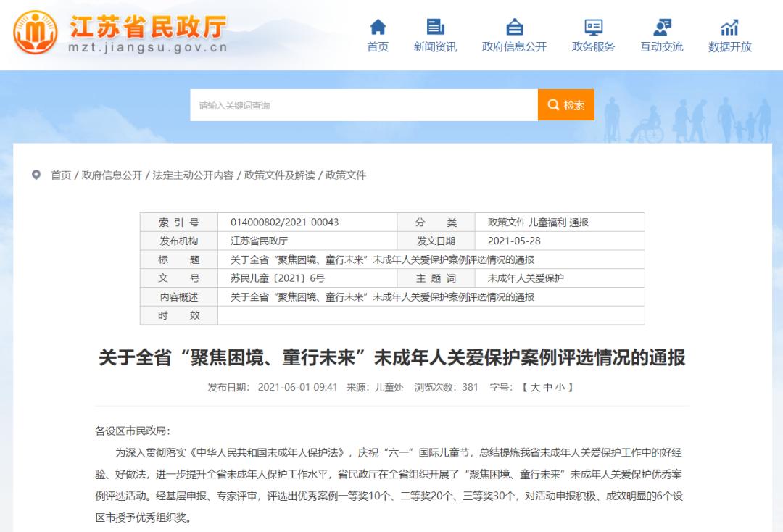
Task: Click the breadcrumb location pin icon
Action: point(36,175)
